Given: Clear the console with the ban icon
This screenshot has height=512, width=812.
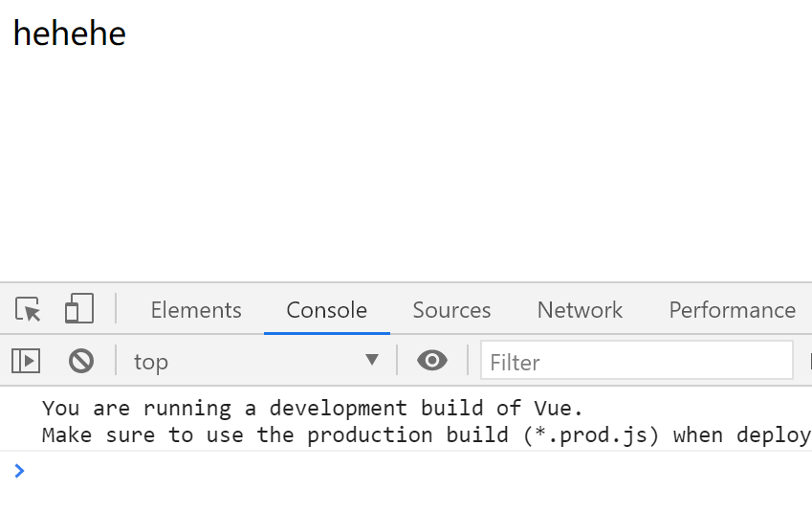Looking at the screenshot, I should point(81,361).
